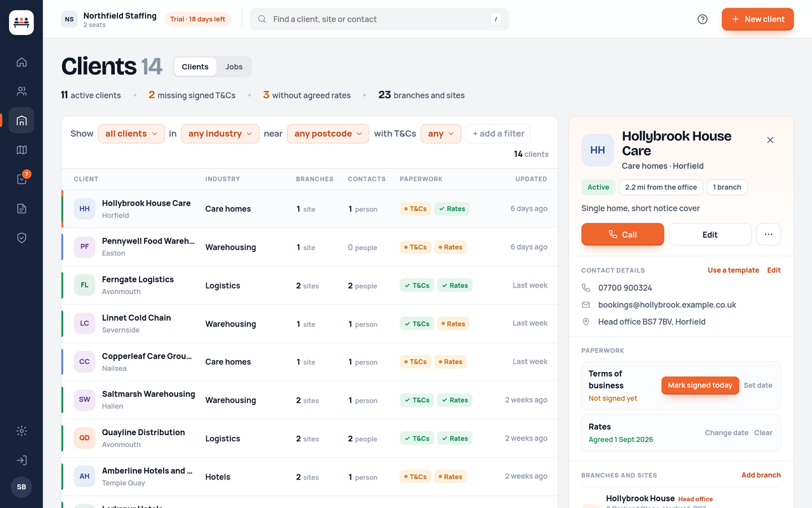Click the New client button
The width and height of the screenshot is (812, 508).
pyautogui.click(x=757, y=19)
